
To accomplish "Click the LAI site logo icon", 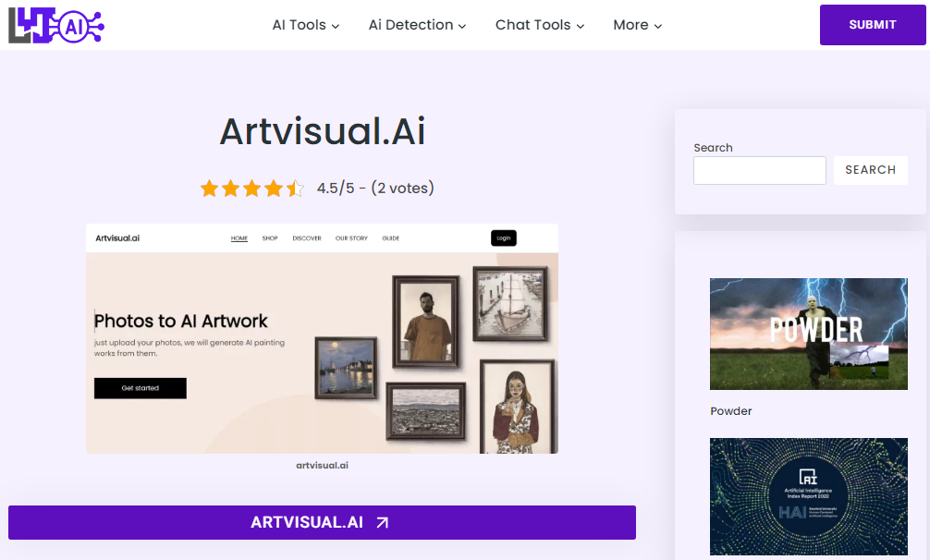I will pyautogui.click(x=56, y=26).
